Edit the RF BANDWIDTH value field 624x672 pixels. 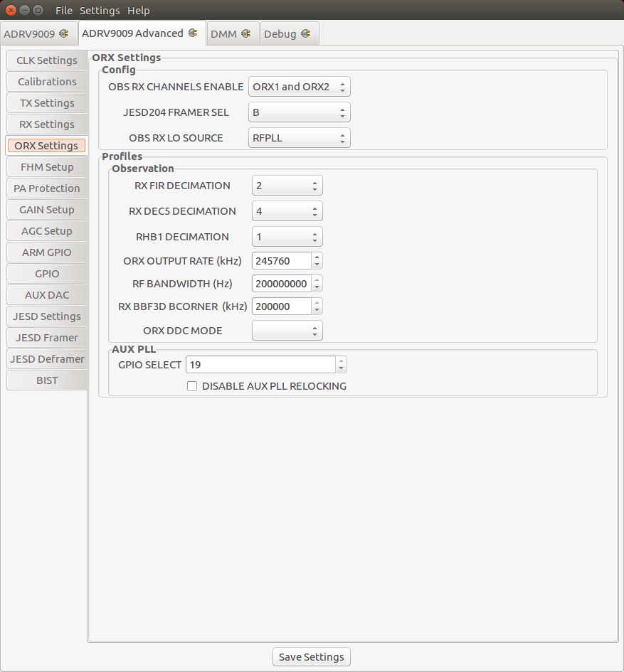point(281,283)
